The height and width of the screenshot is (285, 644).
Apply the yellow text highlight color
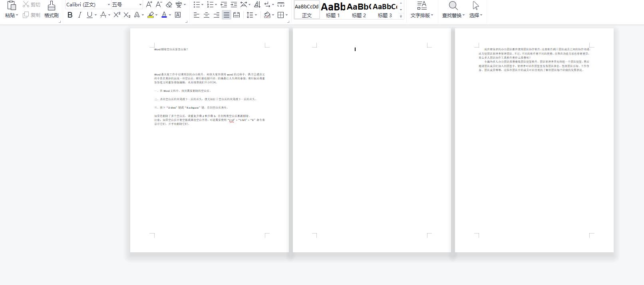tap(151, 15)
